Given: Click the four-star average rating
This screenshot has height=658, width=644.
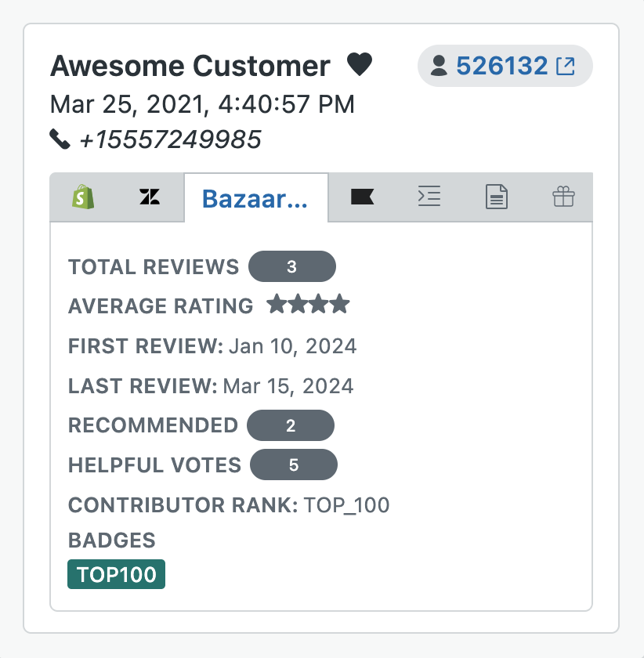Looking at the screenshot, I should pos(309,305).
